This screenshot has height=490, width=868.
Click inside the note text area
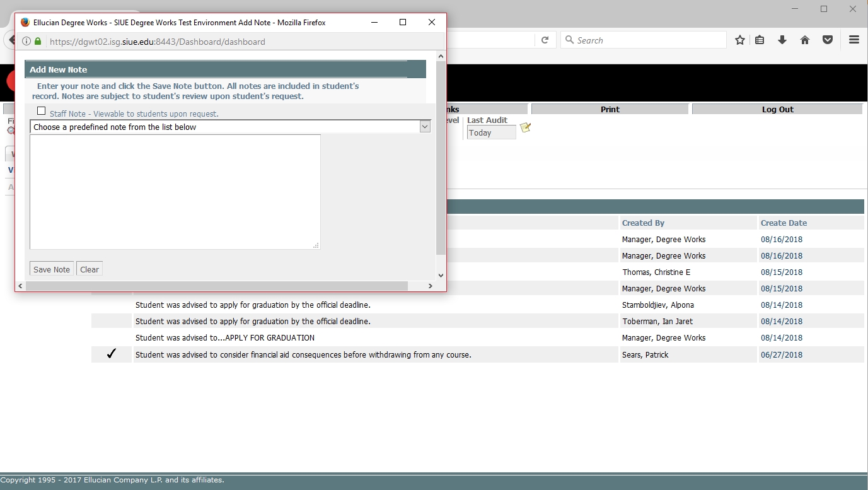point(175,192)
